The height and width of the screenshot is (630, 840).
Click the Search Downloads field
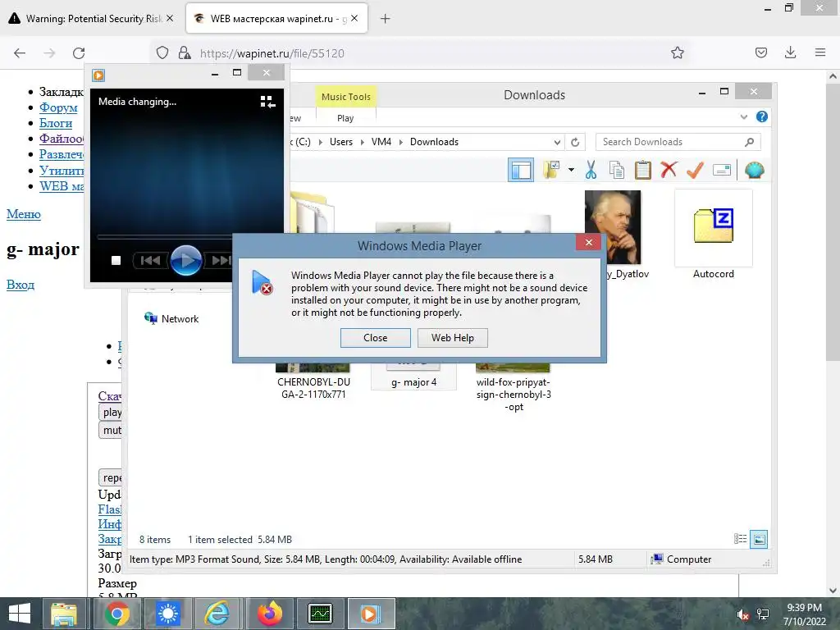click(678, 142)
